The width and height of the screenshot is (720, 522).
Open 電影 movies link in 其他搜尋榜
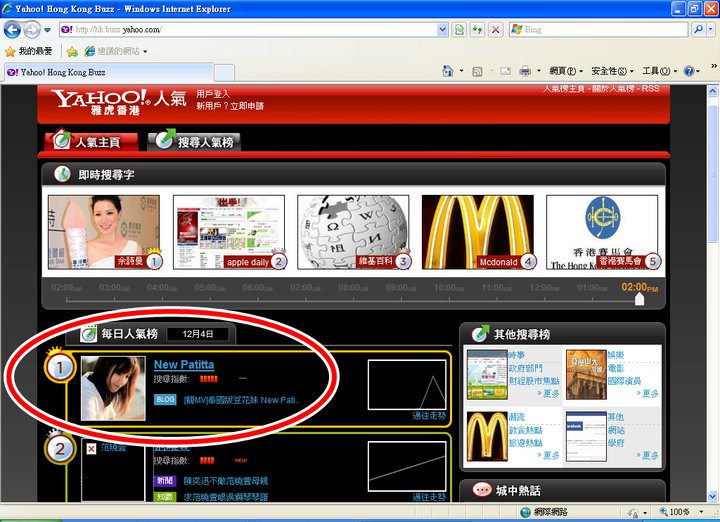(616, 368)
